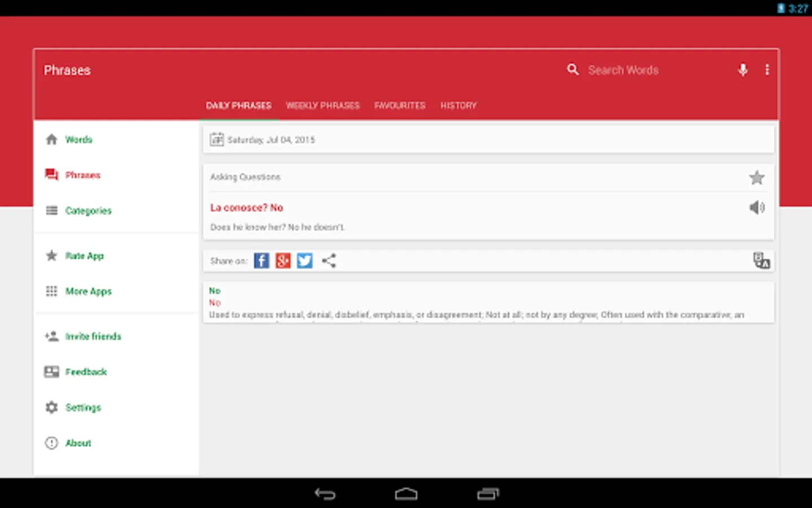Viewport: 812px width, 508px height.
Task: Go back using Android back button
Action: pos(325,494)
